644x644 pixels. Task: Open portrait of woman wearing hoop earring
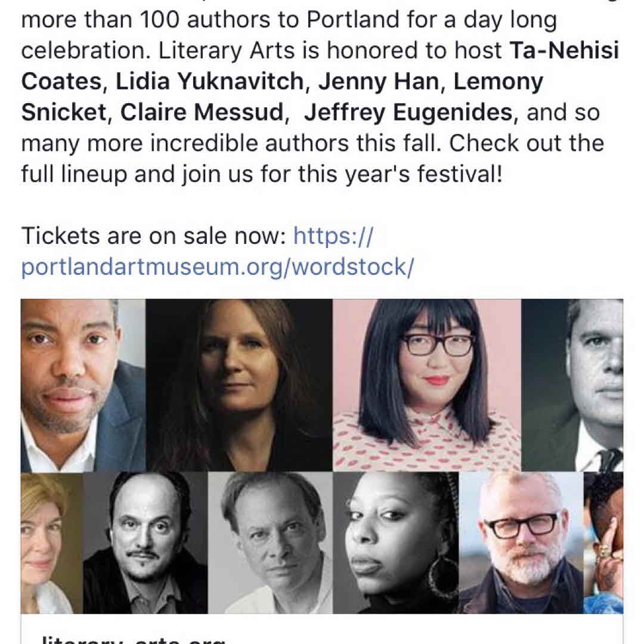coord(395,543)
